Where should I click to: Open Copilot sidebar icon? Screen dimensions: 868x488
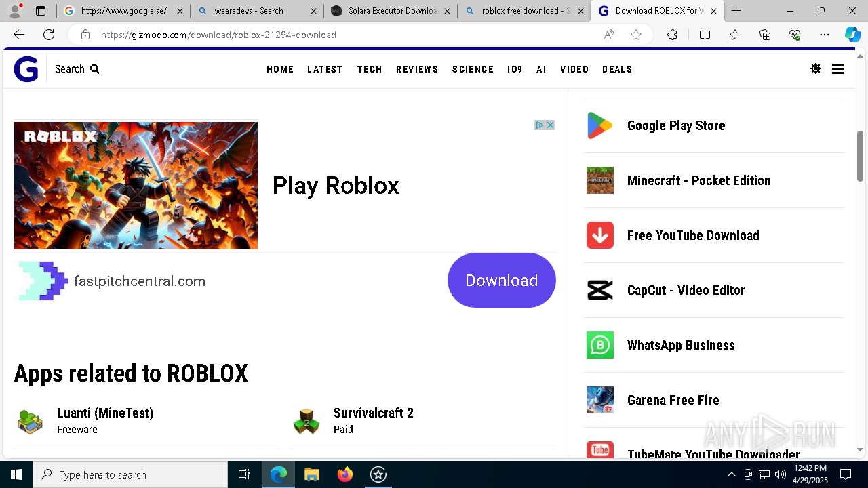point(852,35)
